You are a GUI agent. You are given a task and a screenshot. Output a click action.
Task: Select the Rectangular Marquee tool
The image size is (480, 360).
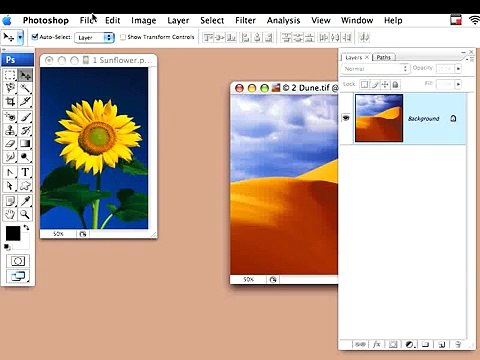click(10, 75)
